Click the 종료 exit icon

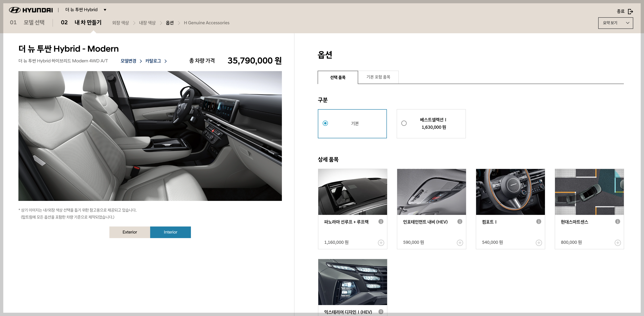(x=630, y=11)
